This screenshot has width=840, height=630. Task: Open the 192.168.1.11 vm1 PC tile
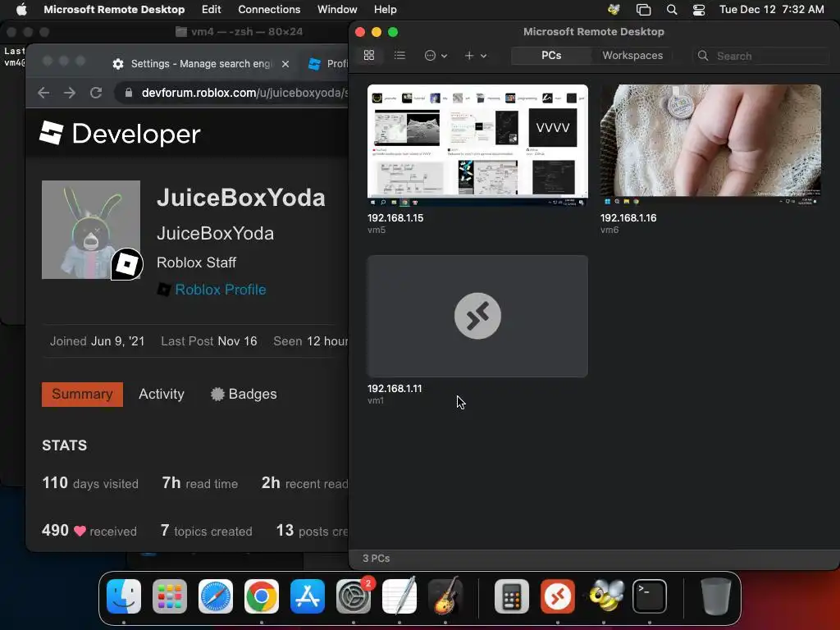(477, 316)
